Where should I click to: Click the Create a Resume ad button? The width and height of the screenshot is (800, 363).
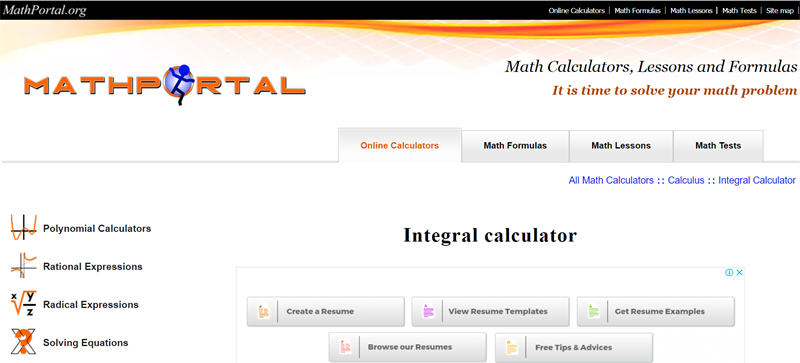click(x=326, y=311)
